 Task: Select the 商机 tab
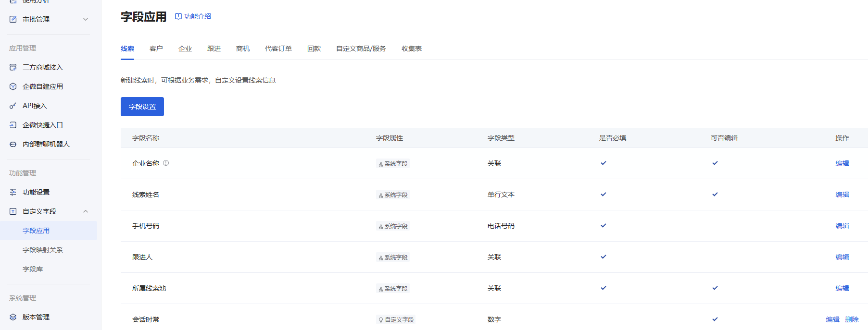click(243, 49)
